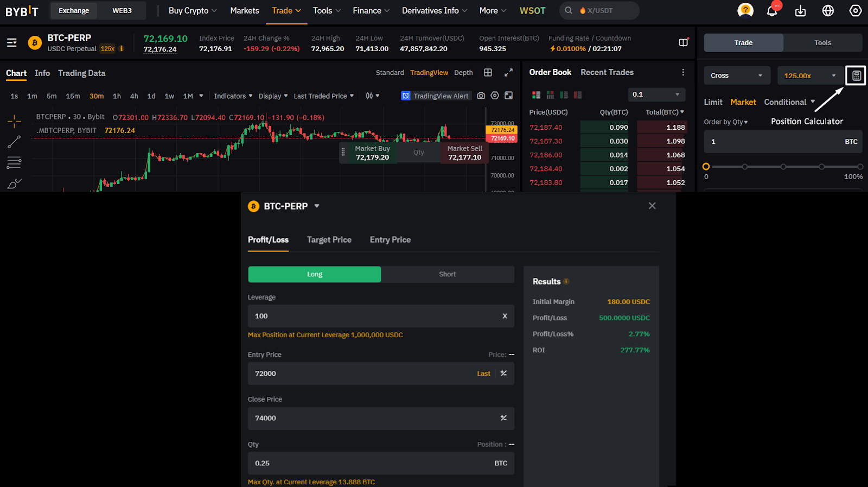This screenshot has width=868, height=487.
Task: Click the Market Sell button on chart
Action: [x=465, y=153]
